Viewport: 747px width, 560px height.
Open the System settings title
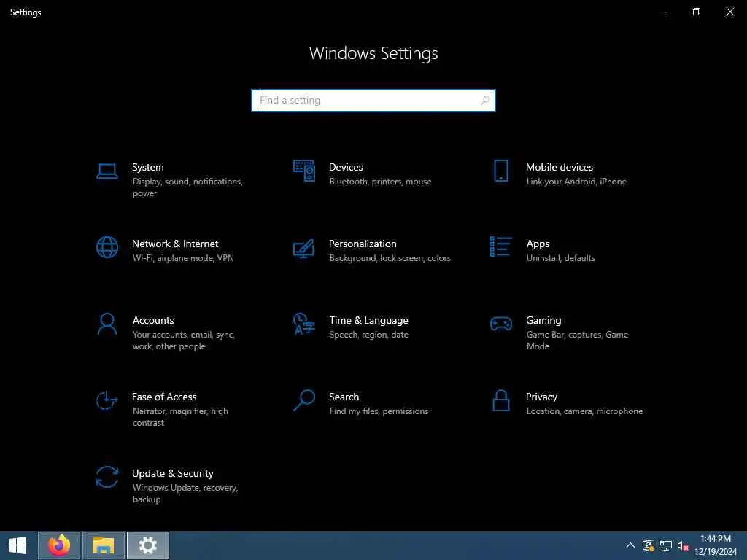tap(147, 167)
